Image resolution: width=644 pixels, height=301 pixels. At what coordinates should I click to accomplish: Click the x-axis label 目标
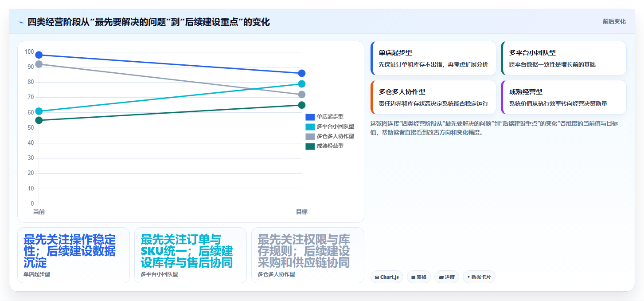[302, 212]
